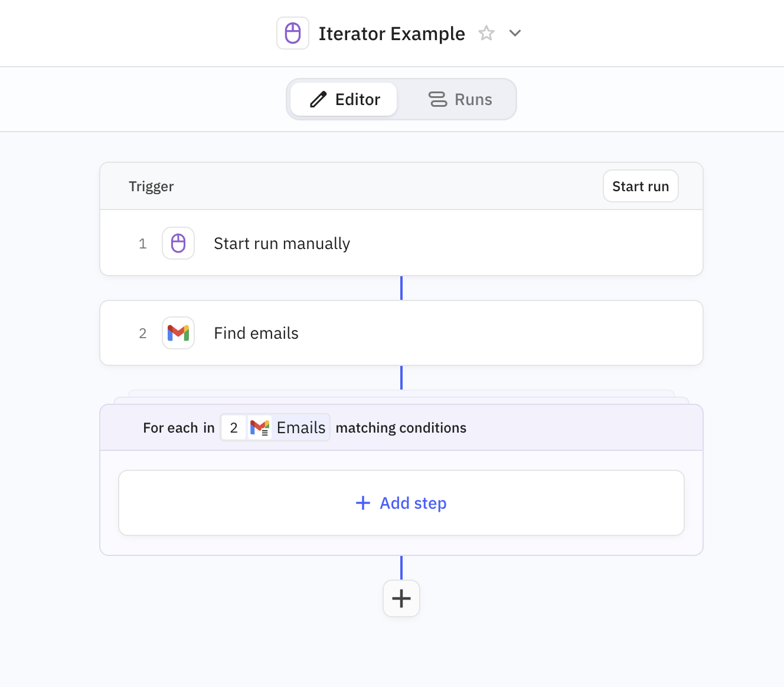Viewport: 784px width, 687px height.
Task: Switch to the Runs tab
Action: [460, 99]
